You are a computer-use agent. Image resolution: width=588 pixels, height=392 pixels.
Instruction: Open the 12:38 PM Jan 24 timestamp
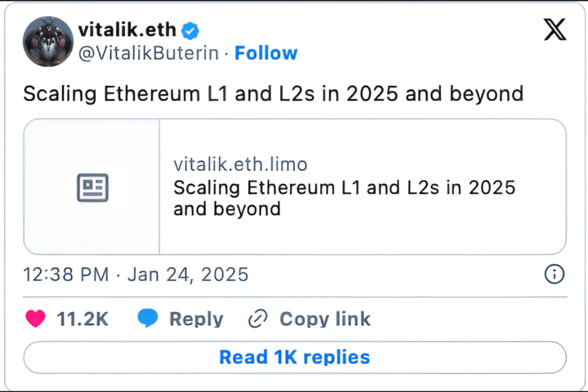click(x=136, y=274)
